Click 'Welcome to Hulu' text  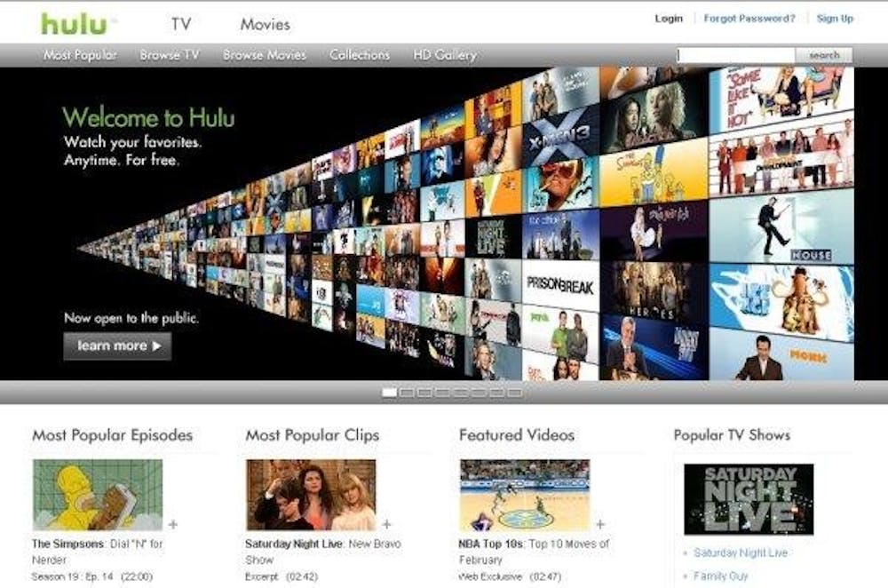tap(148, 117)
